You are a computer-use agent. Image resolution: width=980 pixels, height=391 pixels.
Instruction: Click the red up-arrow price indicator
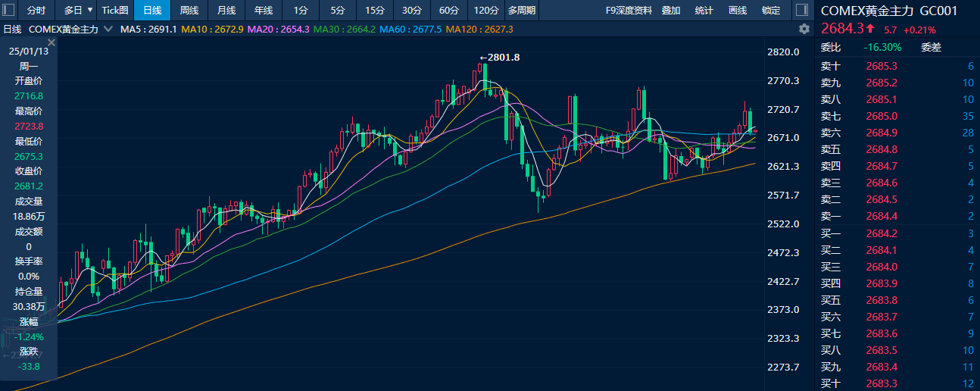(871, 29)
